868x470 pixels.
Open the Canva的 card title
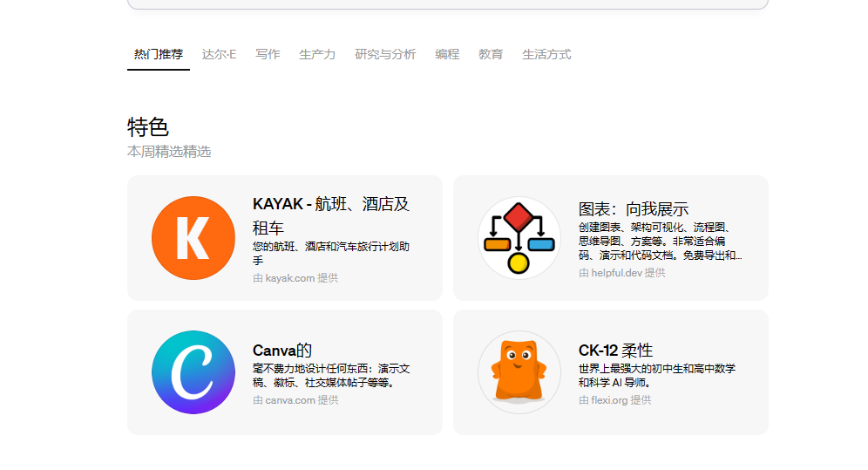(x=282, y=351)
